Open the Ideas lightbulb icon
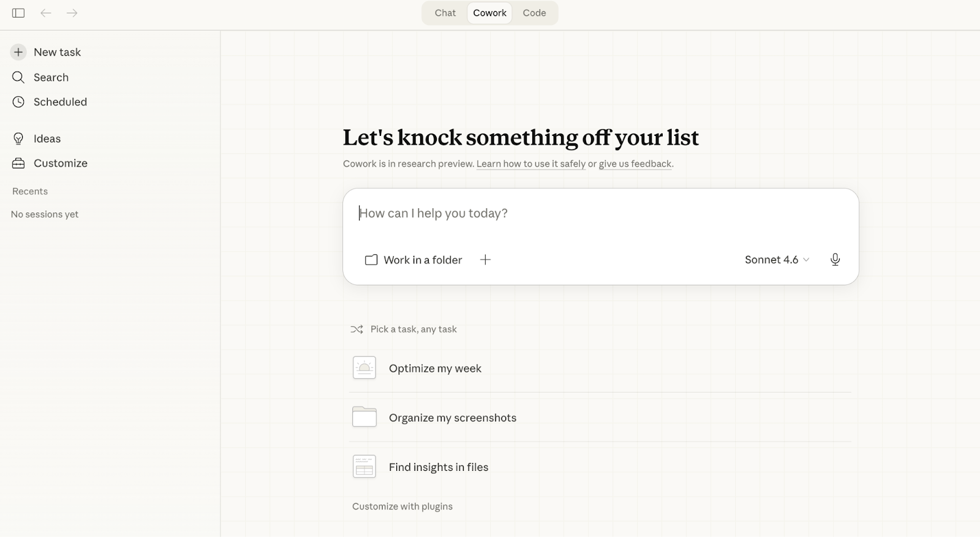The image size is (980, 537). [x=18, y=138]
